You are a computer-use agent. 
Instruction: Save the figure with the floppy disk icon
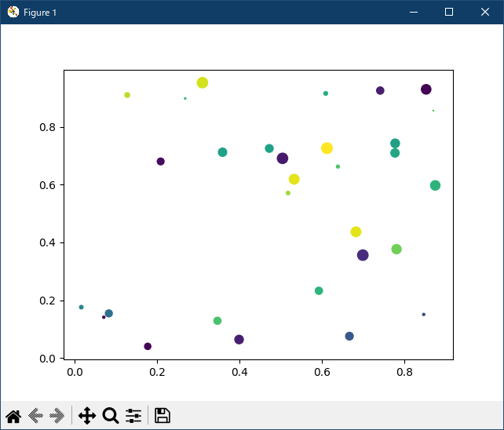point(163,416)
